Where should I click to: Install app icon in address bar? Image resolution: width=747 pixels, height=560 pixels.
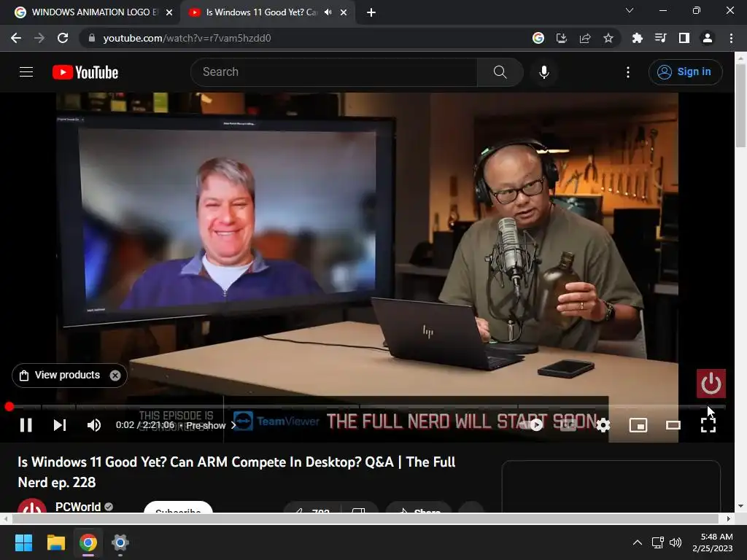562,38
